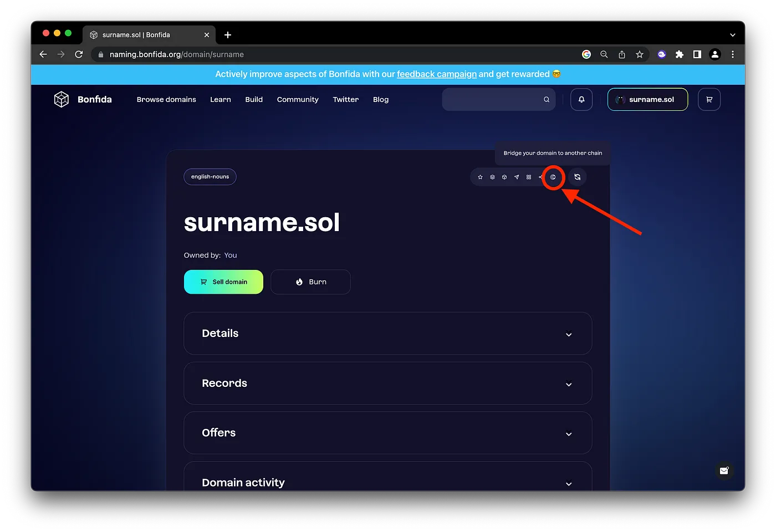Open a new browser tab
This screenshot has height=532, width=776.
tap(228, 35)
